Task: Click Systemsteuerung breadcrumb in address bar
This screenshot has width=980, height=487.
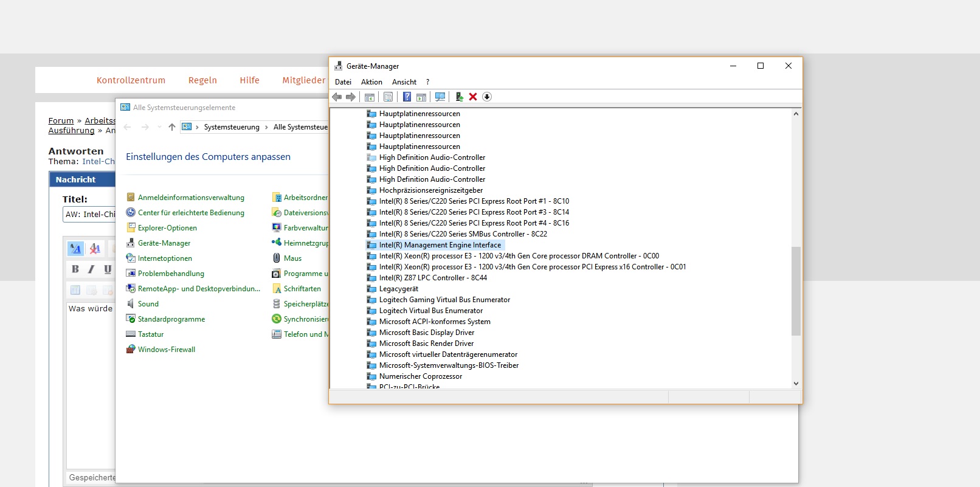Action: [x=232, y=127]
